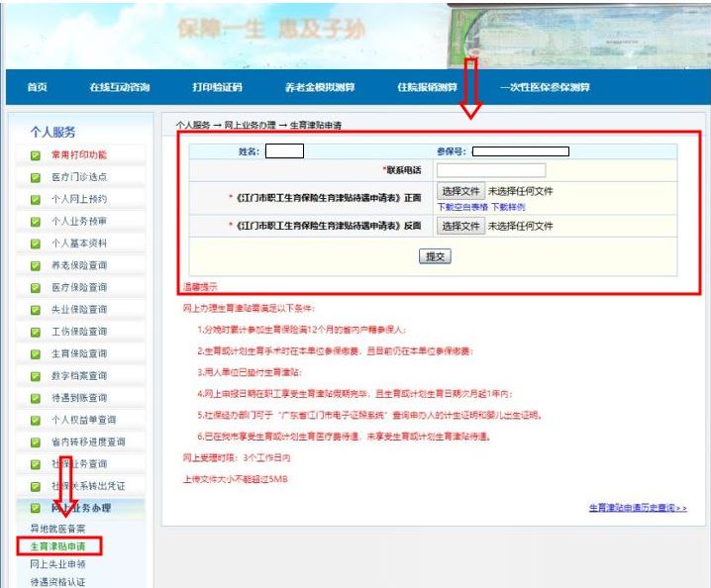711x588 pixels.
Task: Click green icon beside 医疗门诊选点
Action: pyautogui.click(x=36, y=178)
